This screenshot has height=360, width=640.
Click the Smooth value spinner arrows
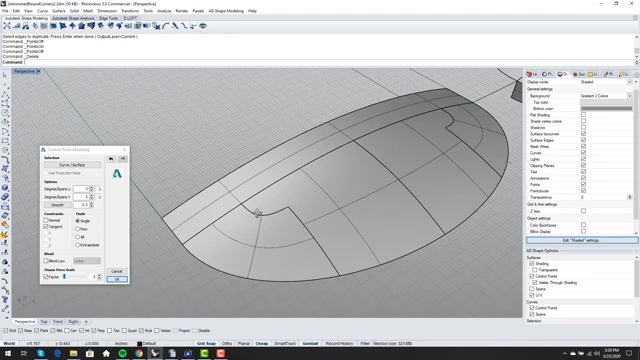91,204
